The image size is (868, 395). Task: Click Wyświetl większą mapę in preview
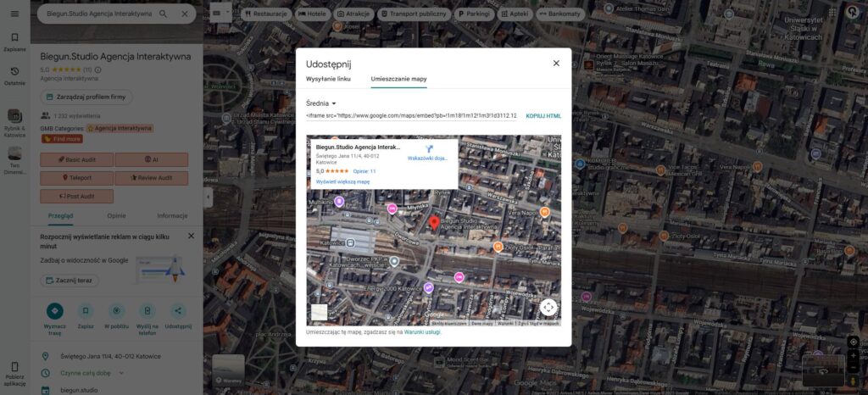pos(342,181)
